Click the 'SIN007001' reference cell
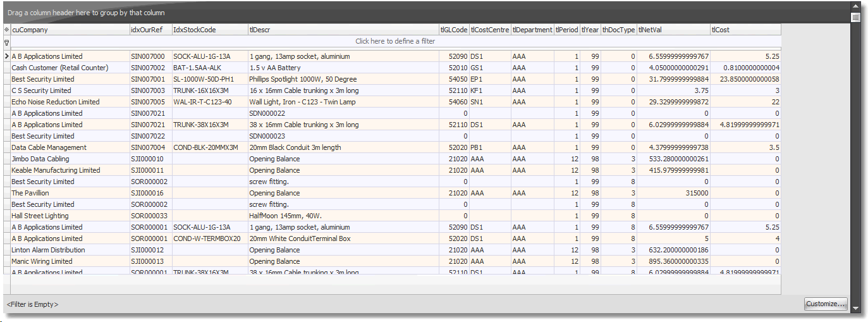The width and height of the screenshot is (868, 322). point(150,79)
